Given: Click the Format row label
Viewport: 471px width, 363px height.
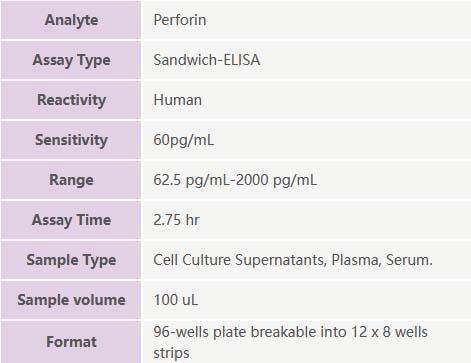Looking at the screenshot, I should tap(71, 342).
